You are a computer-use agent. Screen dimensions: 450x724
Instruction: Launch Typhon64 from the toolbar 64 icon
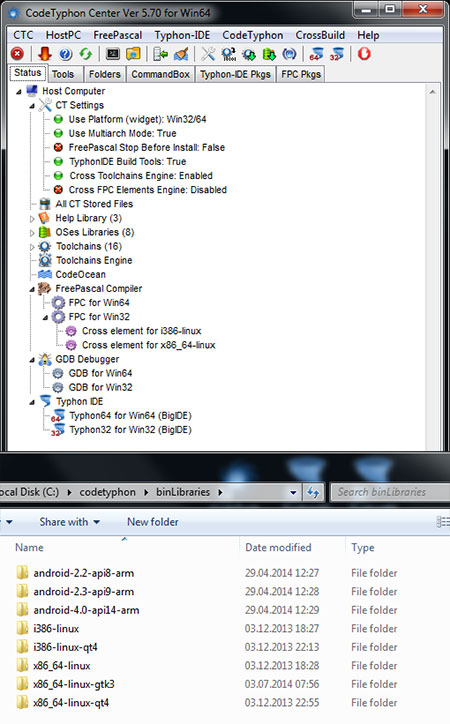point(316,54)
